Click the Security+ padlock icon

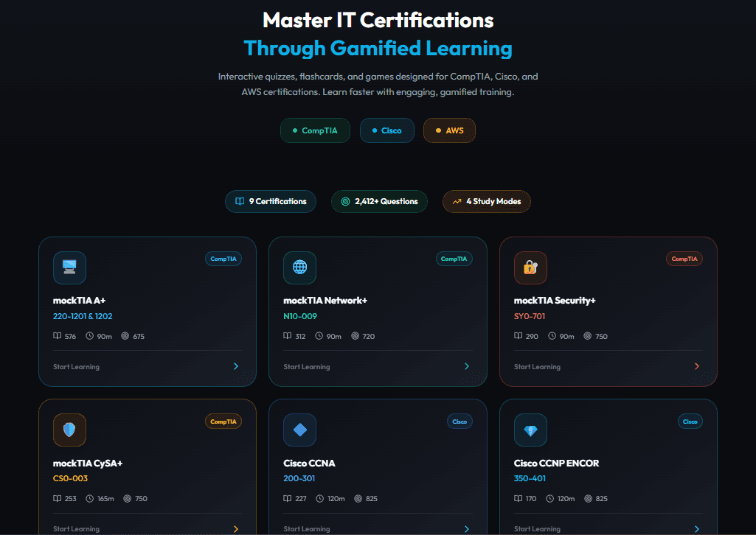click(530, 267)
